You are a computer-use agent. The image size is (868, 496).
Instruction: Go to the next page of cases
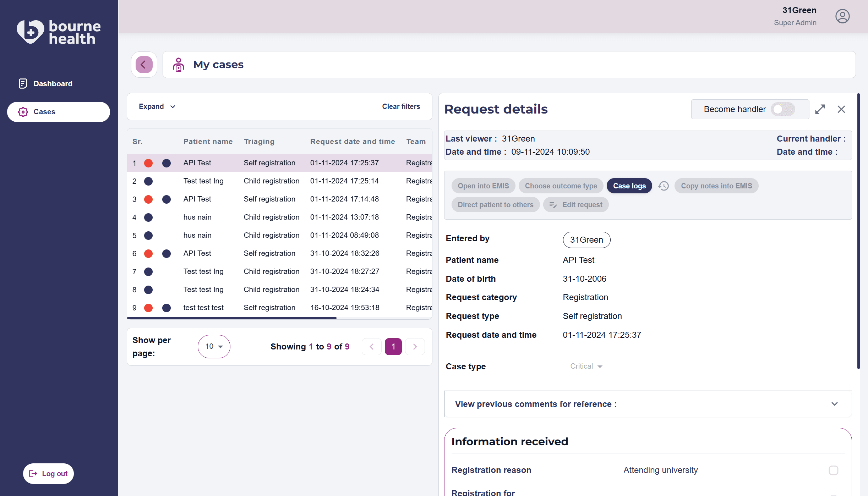click(x=415, y=347)
